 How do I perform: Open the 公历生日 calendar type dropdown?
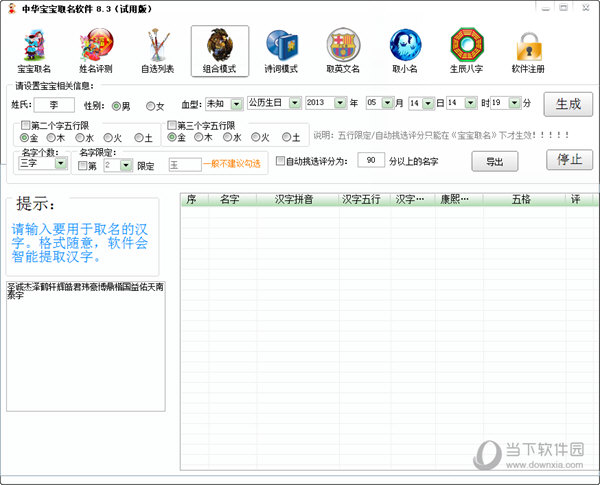(x=294, y=103)
